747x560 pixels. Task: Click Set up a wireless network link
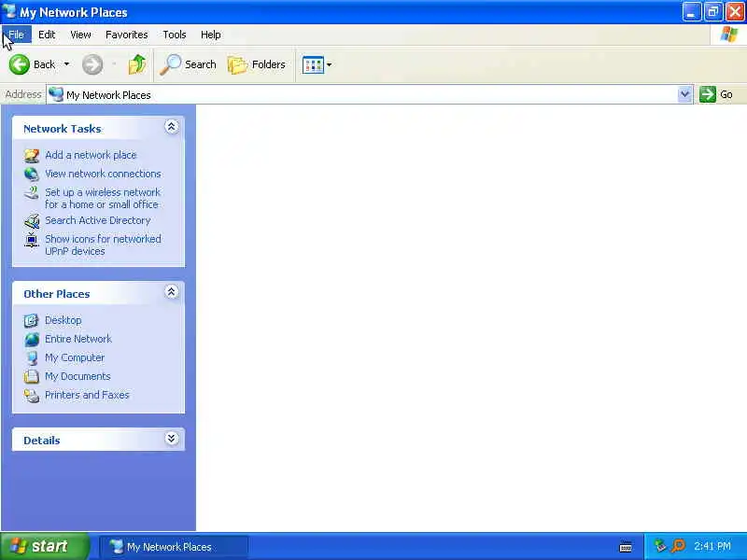click(103, 199)
